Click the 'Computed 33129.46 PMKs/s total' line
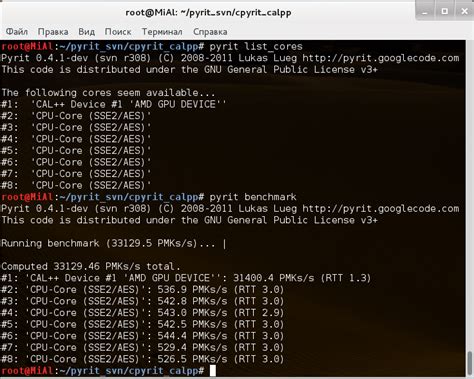The image size is (474, 379). (x=91, y=266)
